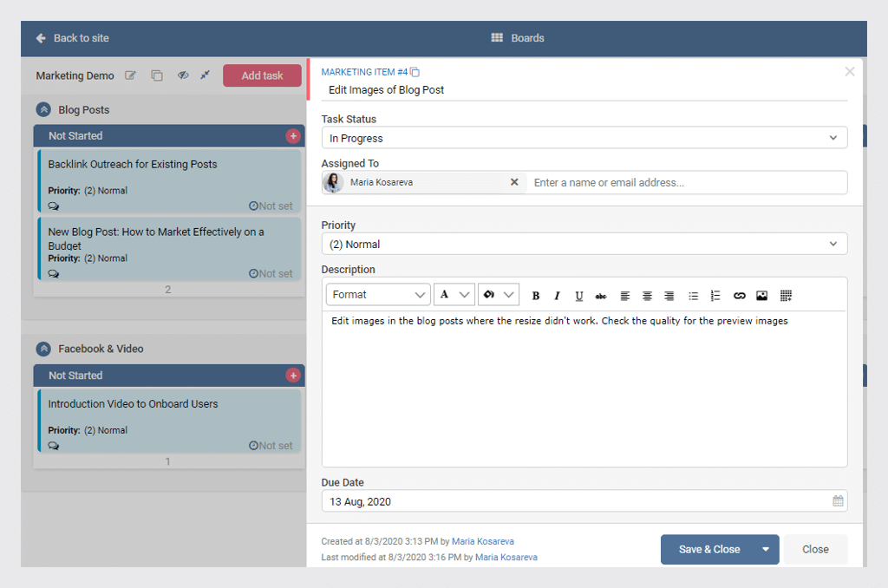This screenshot has height=588, width=888.
Task: Open Maria Kosareva link next to Created
Action: 482,541
